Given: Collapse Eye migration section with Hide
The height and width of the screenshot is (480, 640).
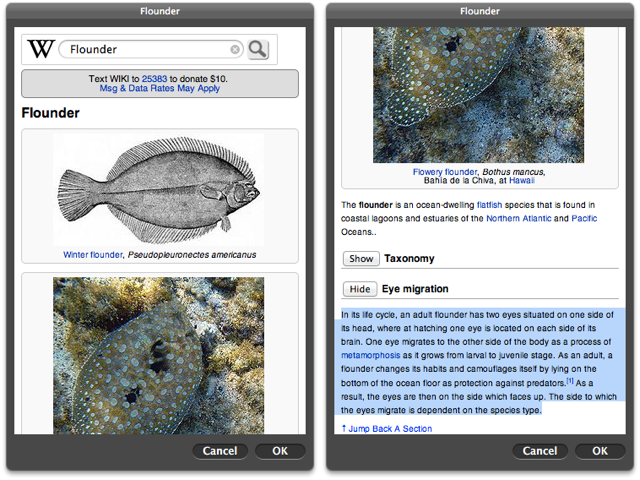Looking at the screenshot, I should coord(360,289).
